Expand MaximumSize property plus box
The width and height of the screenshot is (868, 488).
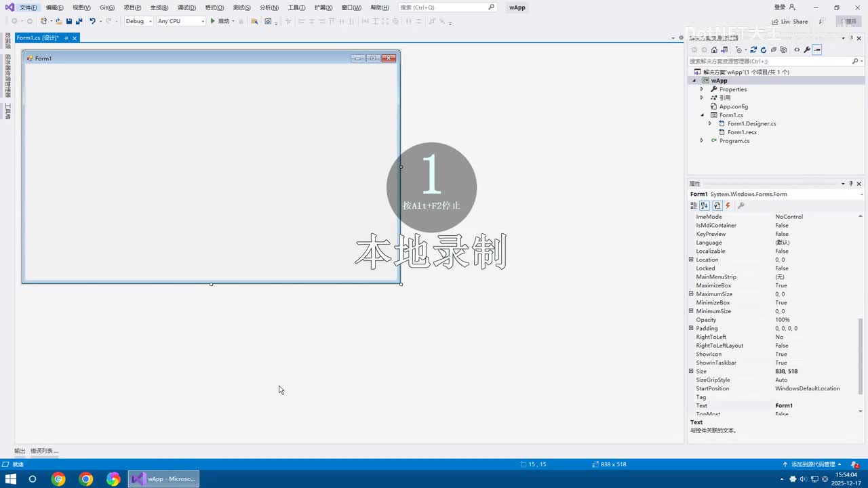click(691, 294)
